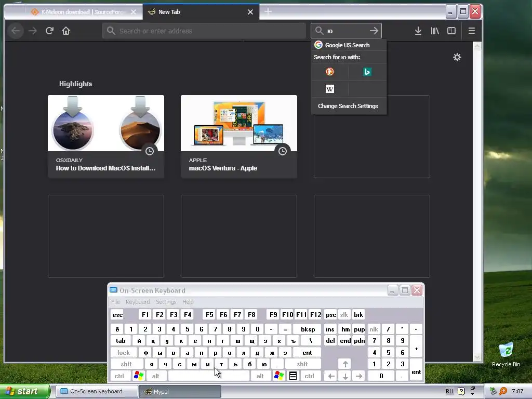Click the down arrow key on keyboard
Screen dimensions: 532x399
point(345,376)
